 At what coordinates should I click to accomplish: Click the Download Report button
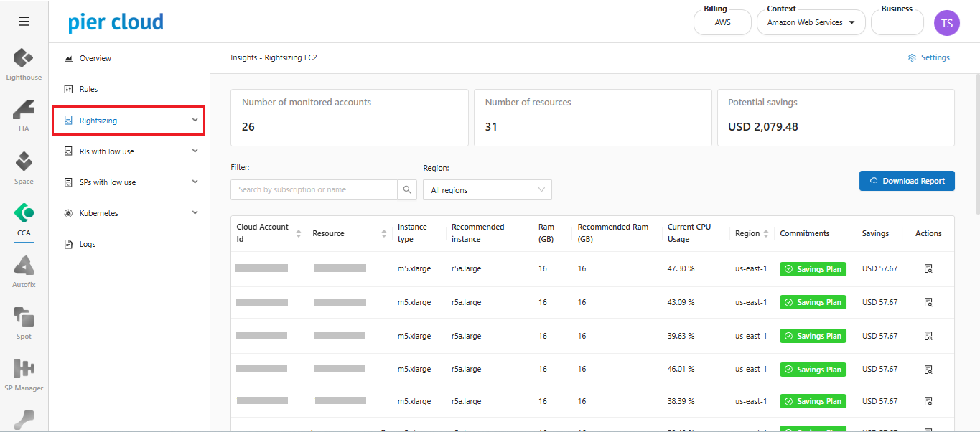906,181
